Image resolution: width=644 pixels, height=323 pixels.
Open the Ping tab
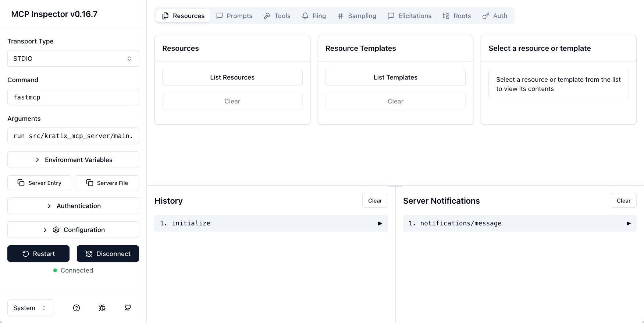pos(314,16)
